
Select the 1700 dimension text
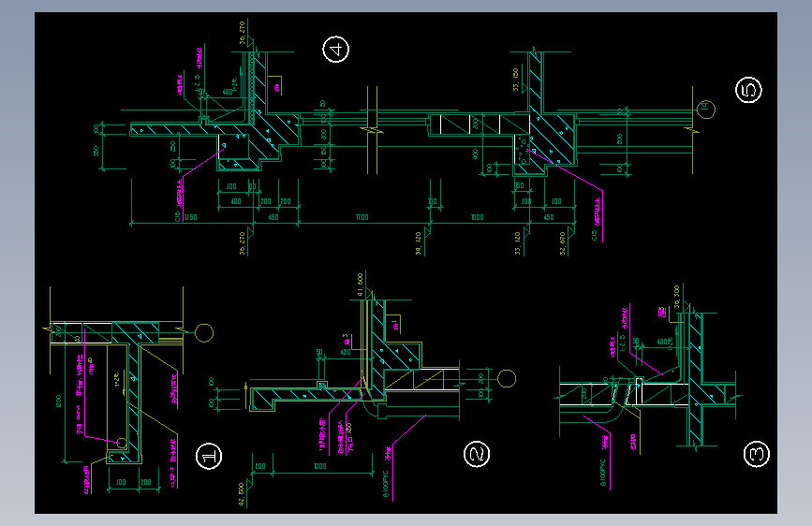[362, 217]
